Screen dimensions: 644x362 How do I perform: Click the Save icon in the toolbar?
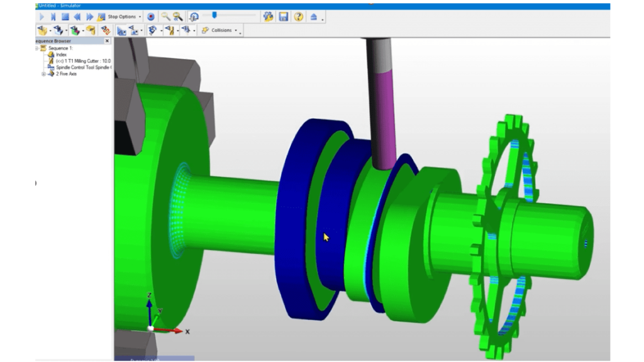[283, 16]
